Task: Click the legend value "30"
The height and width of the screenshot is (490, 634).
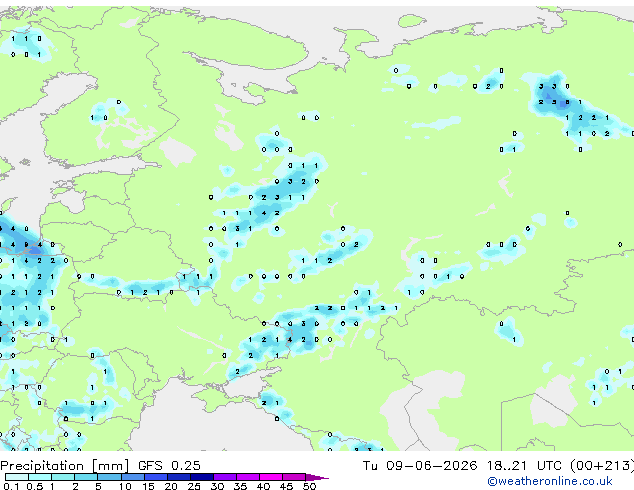Action: [x=217, y=486]
